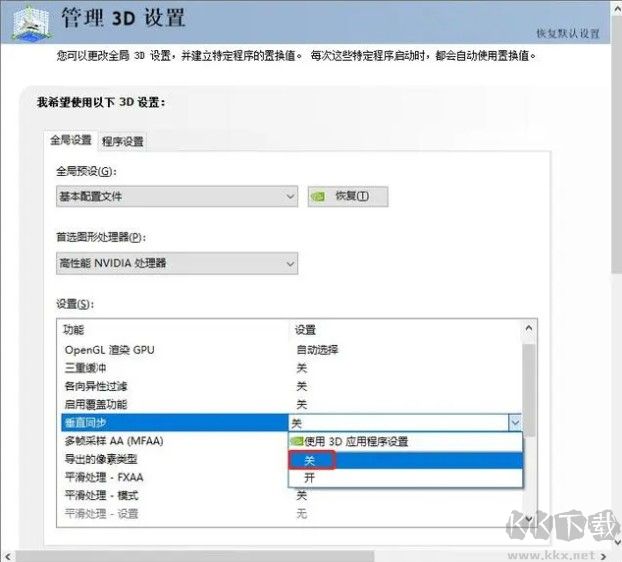Click the 管理 3D 设置 header icon
The width and height of the screenshot is (622, 562).
click(31, 22)
